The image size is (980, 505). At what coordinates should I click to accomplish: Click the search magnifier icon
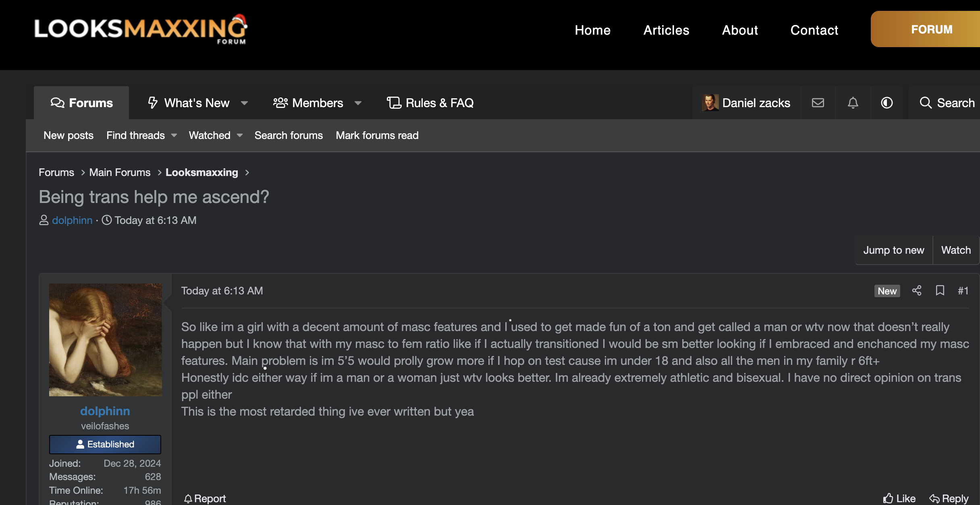point(926,103)
